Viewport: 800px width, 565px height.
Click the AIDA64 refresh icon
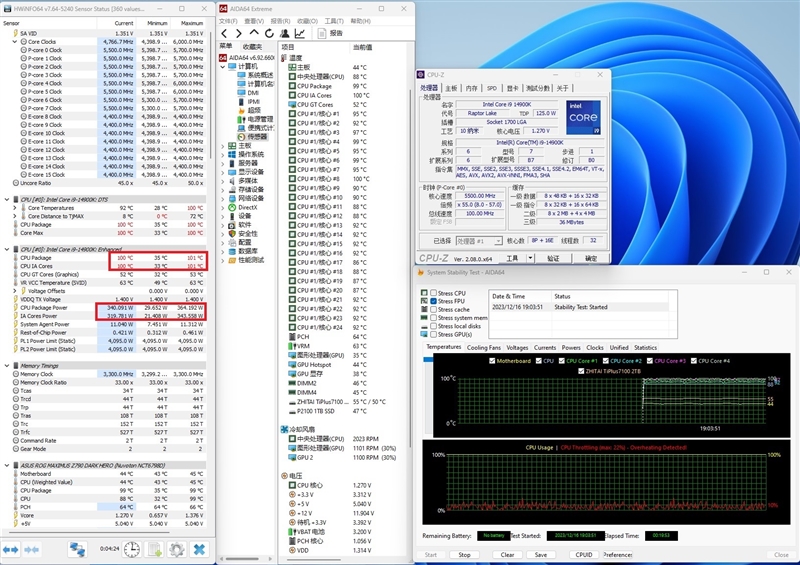(x=269, y=33)
